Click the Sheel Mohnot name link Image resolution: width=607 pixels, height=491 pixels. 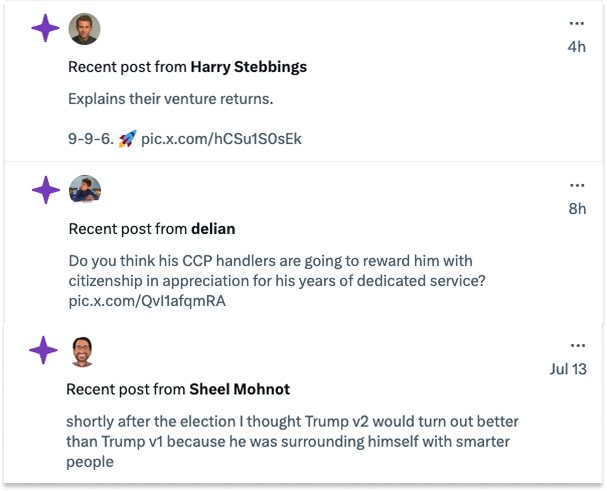[x=239, y=388]
